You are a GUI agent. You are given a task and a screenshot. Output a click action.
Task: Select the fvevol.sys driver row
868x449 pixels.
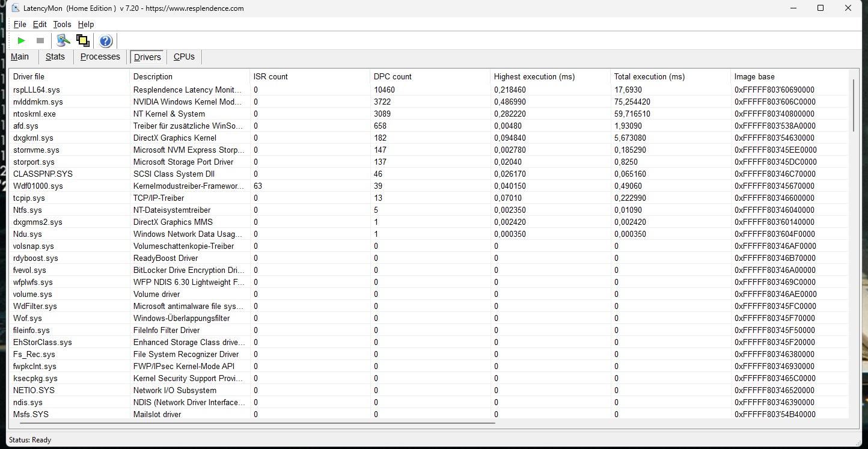(x=429, y=270)
